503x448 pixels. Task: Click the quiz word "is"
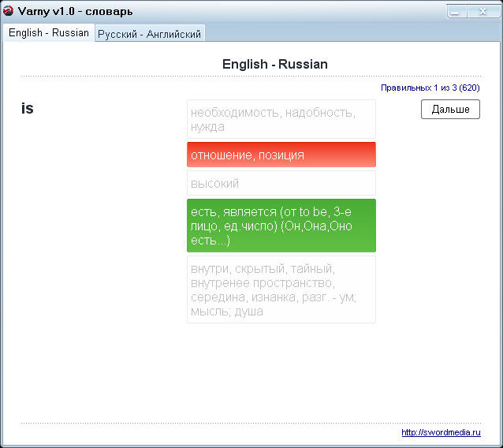28,109
